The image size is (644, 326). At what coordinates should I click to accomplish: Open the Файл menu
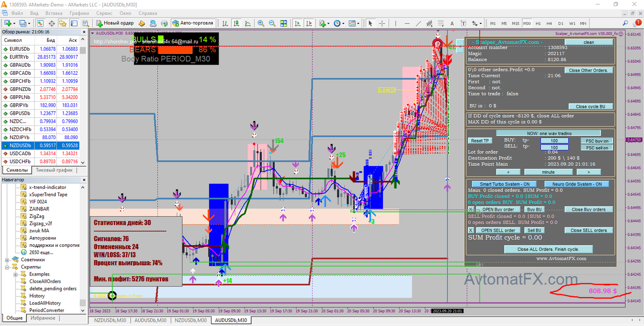(16, 13)
